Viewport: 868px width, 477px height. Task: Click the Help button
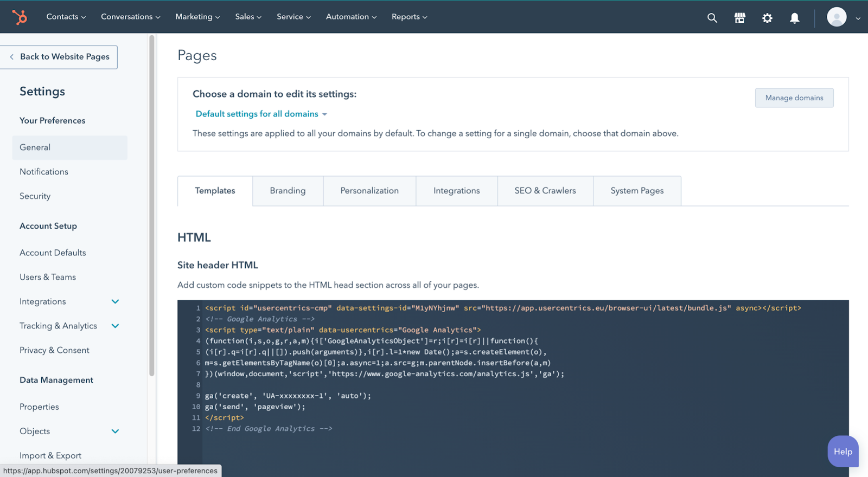tap(843, 452)
